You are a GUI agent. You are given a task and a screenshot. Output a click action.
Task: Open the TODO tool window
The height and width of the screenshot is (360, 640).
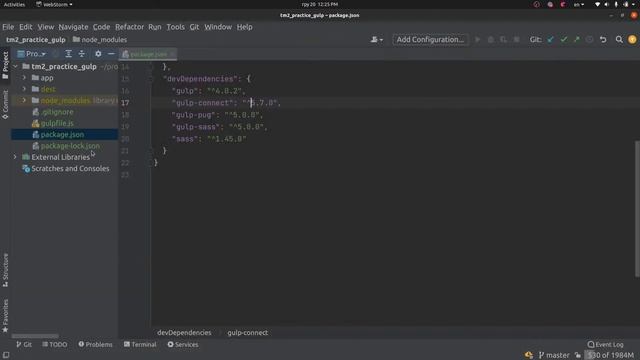[55, 344]
